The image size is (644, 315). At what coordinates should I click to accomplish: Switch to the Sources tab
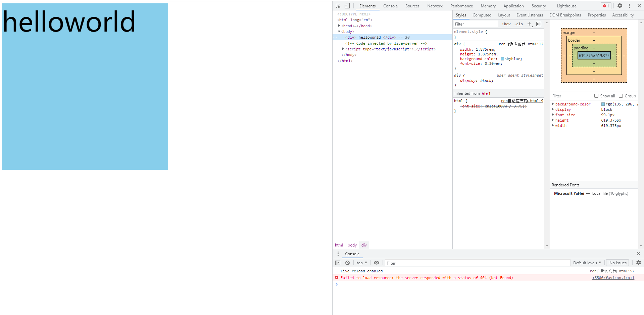click(x=412, y=6)
